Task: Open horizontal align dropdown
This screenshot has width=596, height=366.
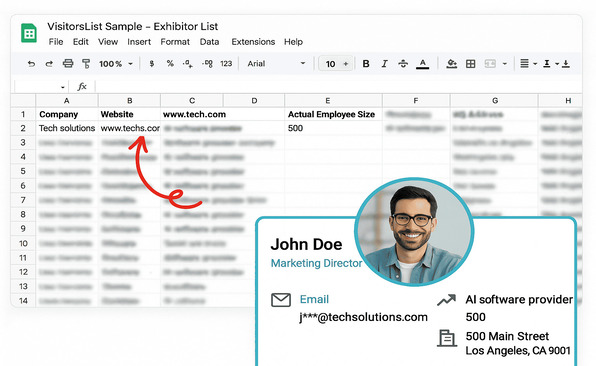Action: coord(528,64)
